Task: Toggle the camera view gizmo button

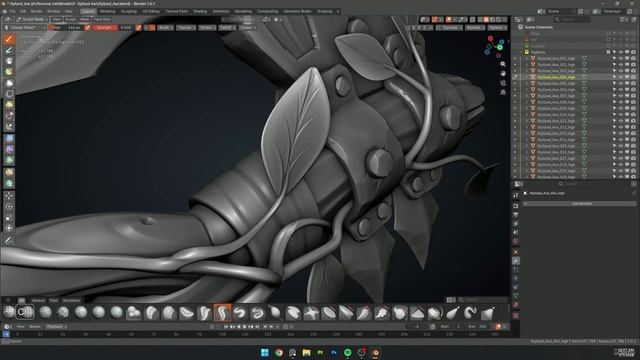Action: (x=503, y=83)
